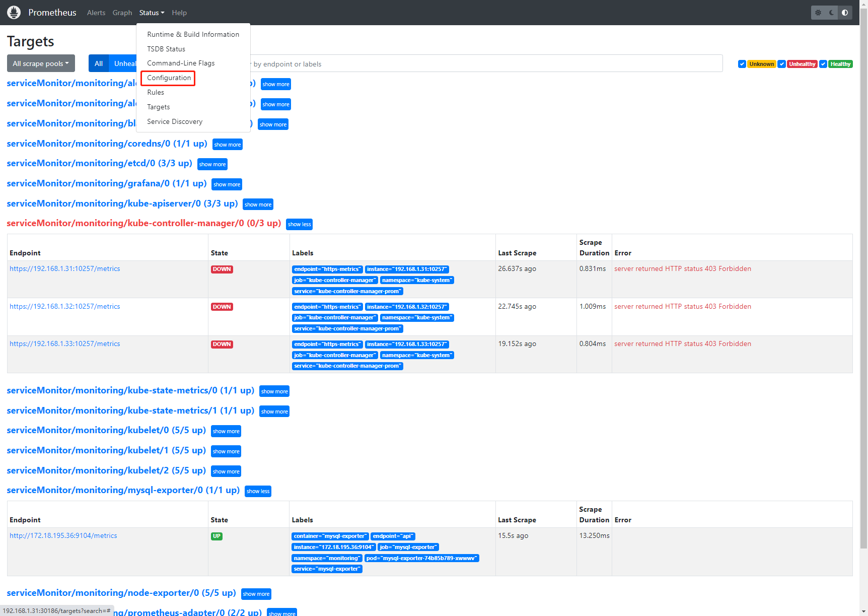Image resolution: width=868 pixels, height=616 pixels.
Task: Switch to the light theme icon
Action: pyautogui.click(x=818, y=13)
